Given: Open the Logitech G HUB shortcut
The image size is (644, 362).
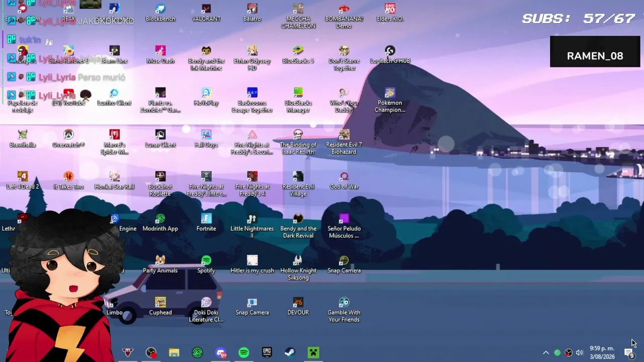Looking at the screenshot, I should (x=390, y=55).
